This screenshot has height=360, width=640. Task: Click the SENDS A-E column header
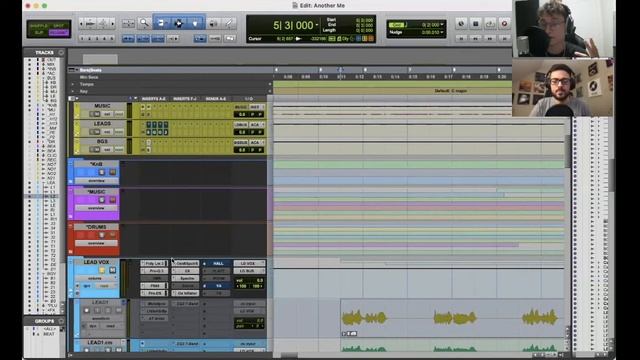(x=216, y=99)
